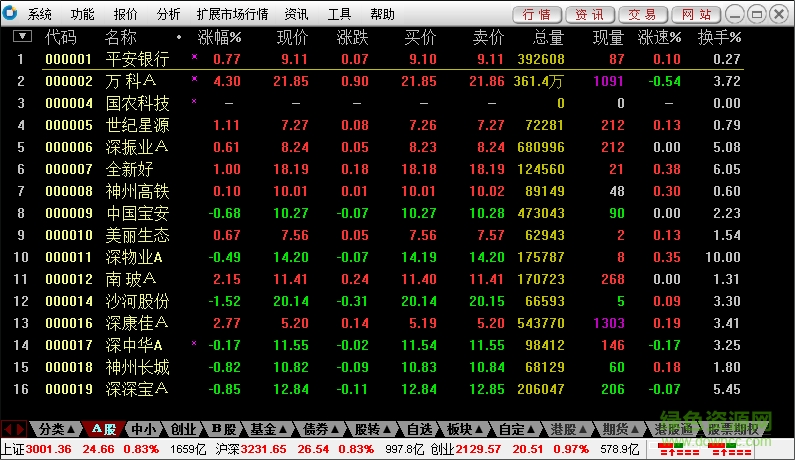
Task: Open the 报价 menu
Action: (x=125, y=14)
